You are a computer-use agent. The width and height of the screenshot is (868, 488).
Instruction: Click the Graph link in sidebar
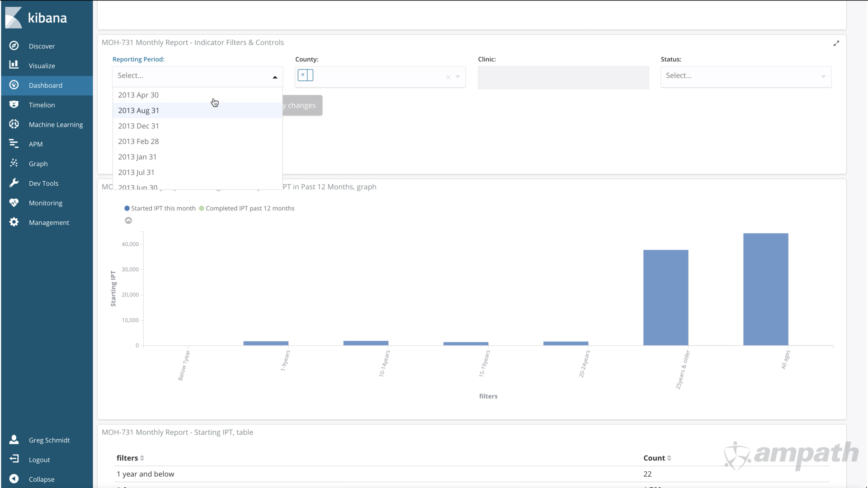coord(38,164)
